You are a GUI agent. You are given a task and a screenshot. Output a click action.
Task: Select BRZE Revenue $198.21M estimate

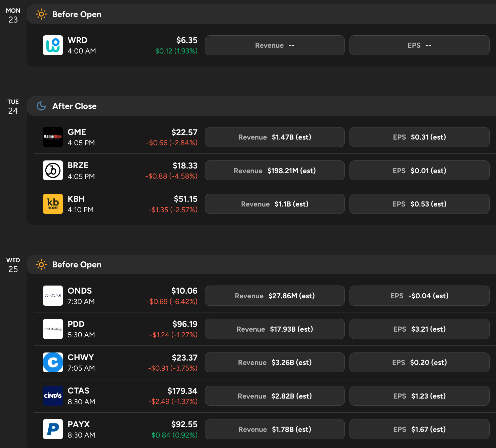click(x=275, y=171)
